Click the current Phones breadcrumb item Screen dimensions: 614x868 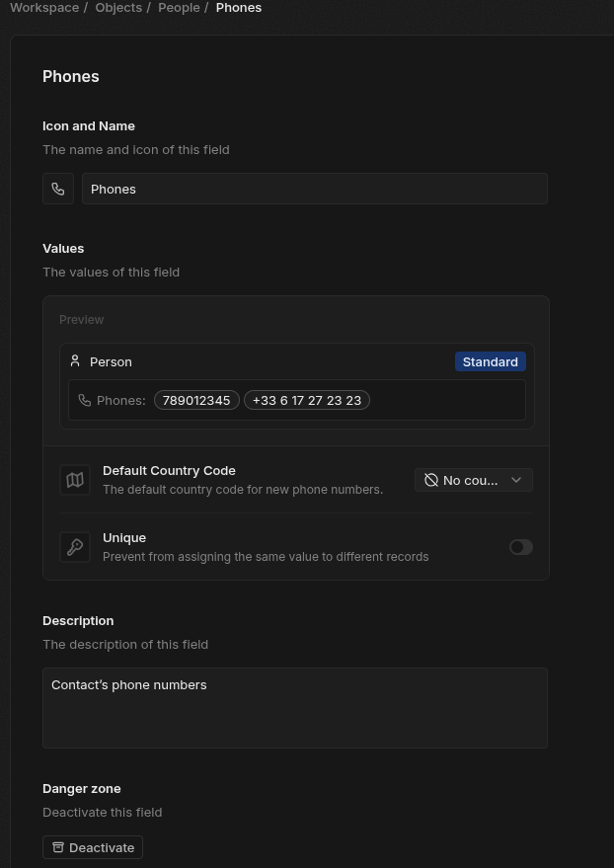coord(239,8)
